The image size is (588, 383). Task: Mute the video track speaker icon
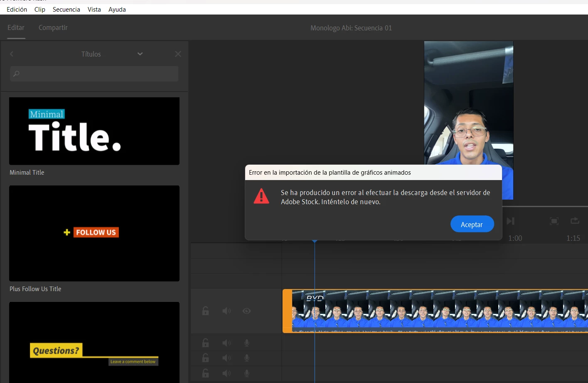(226, 311)
